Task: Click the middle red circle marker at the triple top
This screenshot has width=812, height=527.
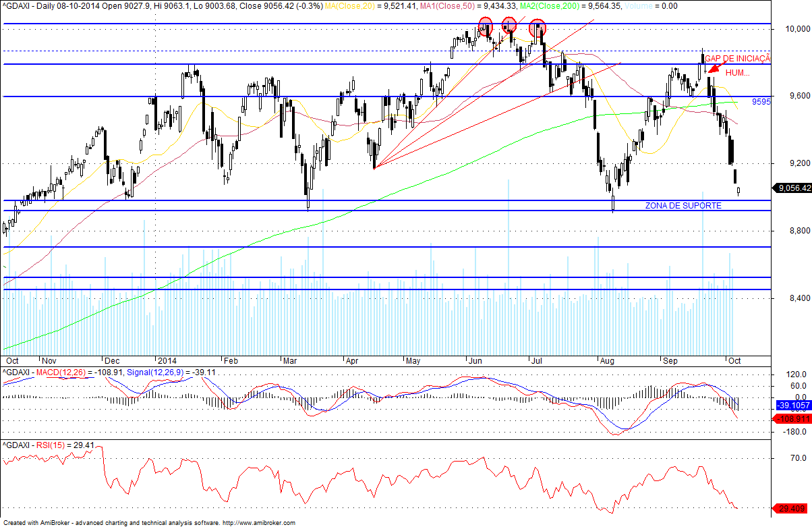Action: click(x=509, y=26)
